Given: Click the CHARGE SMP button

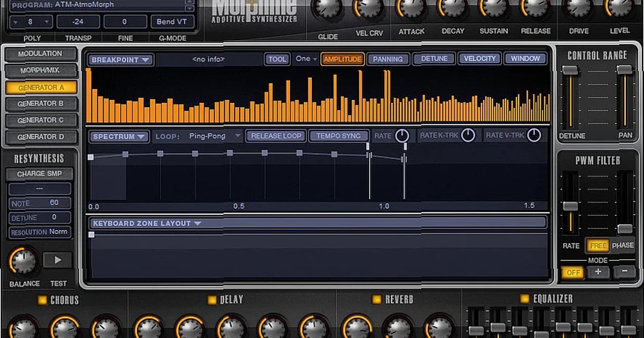Looking at the screenshot, I should pyautogui.click(x=39, y=173).
